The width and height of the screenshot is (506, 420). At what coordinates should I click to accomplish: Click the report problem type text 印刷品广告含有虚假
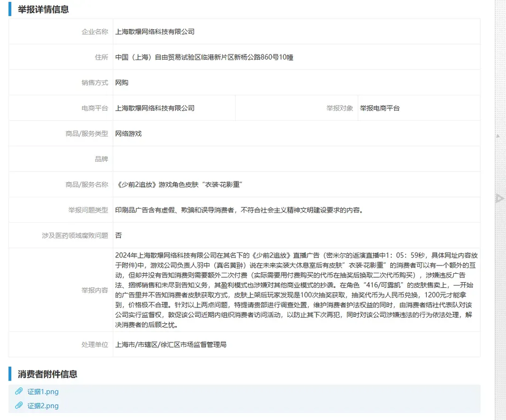coord(145,210)
